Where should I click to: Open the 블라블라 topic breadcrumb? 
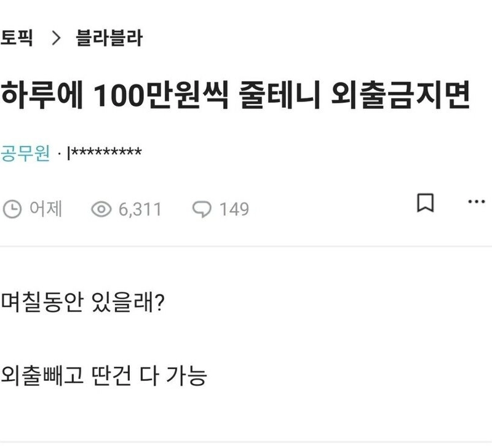click(109, 39)
